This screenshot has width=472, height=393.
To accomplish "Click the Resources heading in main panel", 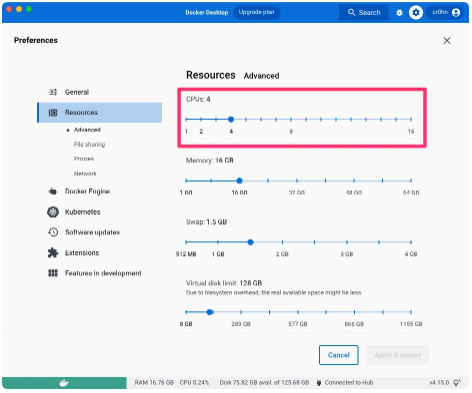I will tap(211, 75).
